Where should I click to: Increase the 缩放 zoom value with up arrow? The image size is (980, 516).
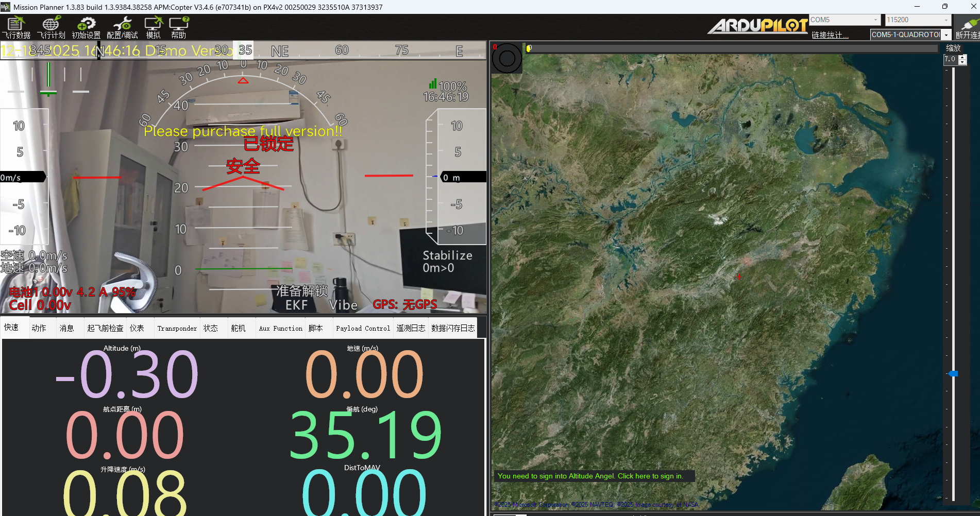[x=962, y=57]
